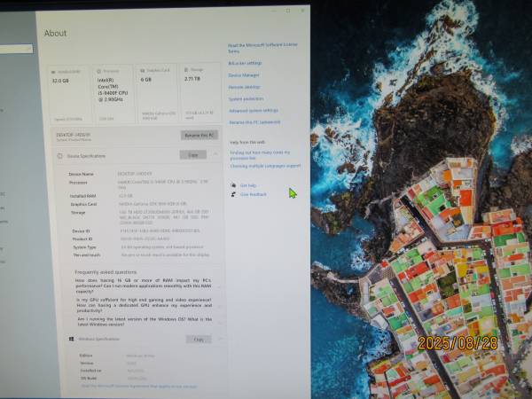Click the Product ID label

(82, 239)
